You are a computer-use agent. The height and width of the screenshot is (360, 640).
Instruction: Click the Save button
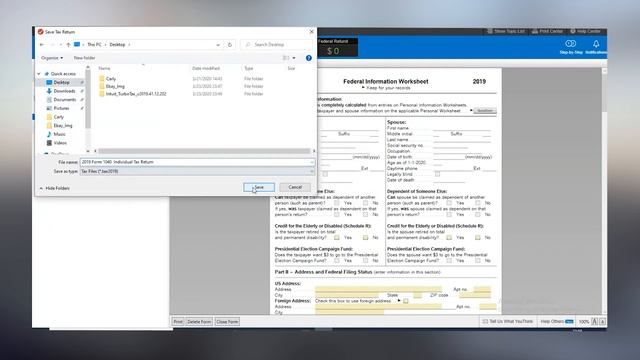tap(259, 187)
